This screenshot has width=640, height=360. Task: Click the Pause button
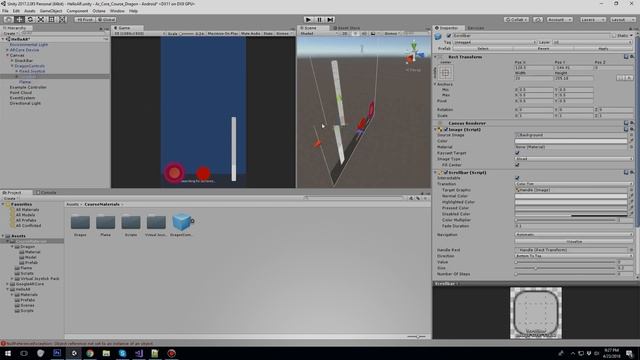(x=319, y=19)
